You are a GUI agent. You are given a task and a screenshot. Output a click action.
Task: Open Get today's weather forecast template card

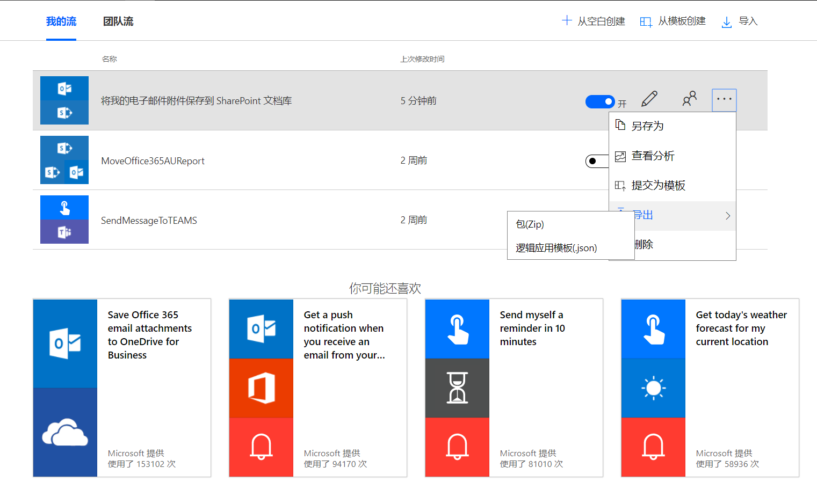(x=710, y=388)
